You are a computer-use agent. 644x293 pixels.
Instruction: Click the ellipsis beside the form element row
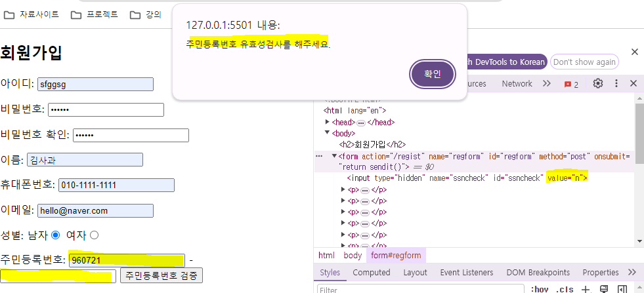(x=318, y=157)
